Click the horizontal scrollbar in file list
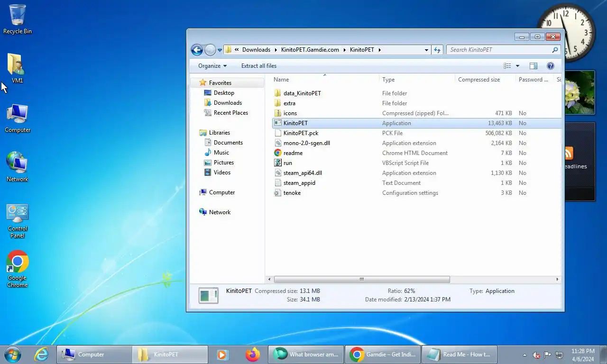Screen dimensions: 607x364 pos(362,280)
